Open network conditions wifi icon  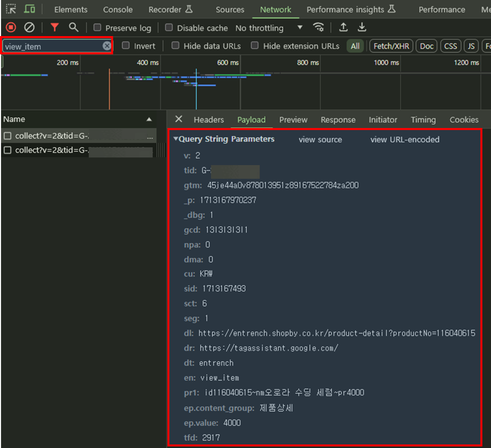pos(319,28)
